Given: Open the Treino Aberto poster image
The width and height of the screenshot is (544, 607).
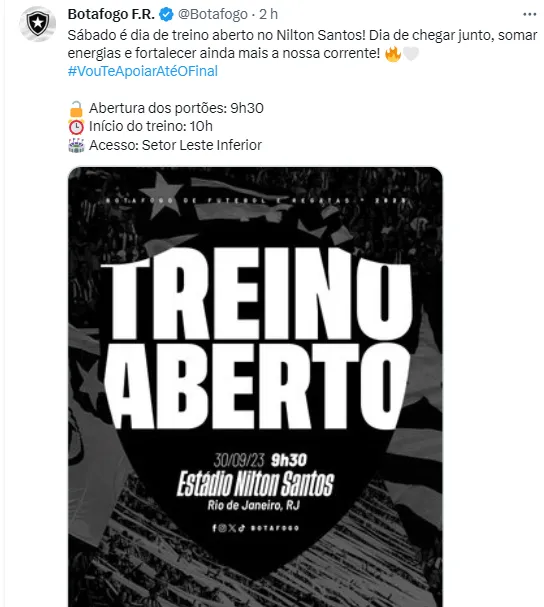Looking at the screenshot, I should click(x=255, y=387).
